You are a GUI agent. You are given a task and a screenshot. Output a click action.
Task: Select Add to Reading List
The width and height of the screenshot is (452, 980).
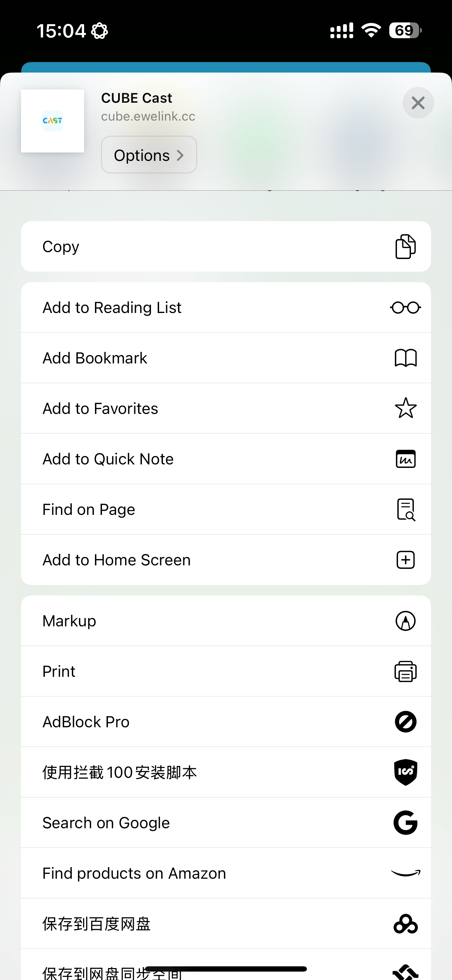point(112,307)
